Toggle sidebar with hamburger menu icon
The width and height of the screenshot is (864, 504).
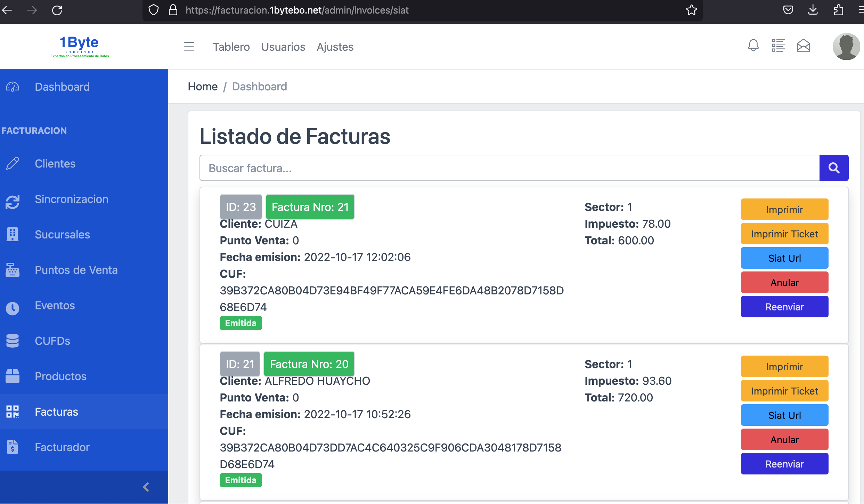point(189,46)
